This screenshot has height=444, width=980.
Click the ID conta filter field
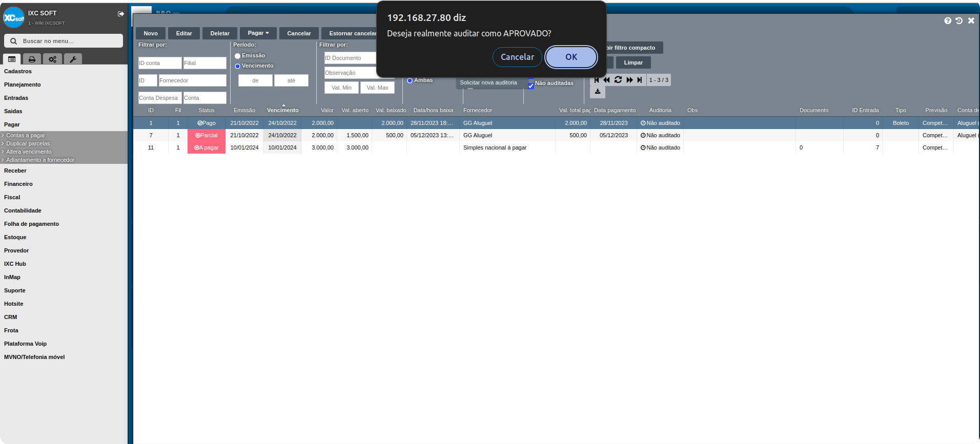(160, 63)
